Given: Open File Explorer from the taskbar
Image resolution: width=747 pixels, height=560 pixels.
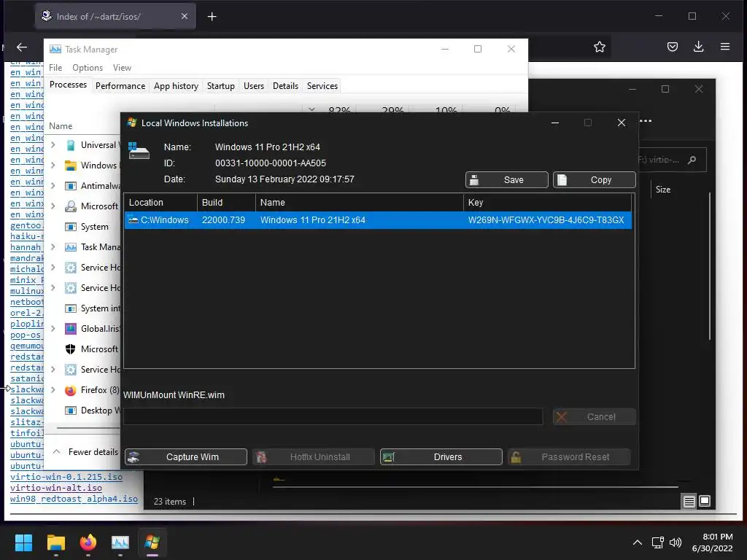Looking at the screenshot, I should click(x=55, y=542).
